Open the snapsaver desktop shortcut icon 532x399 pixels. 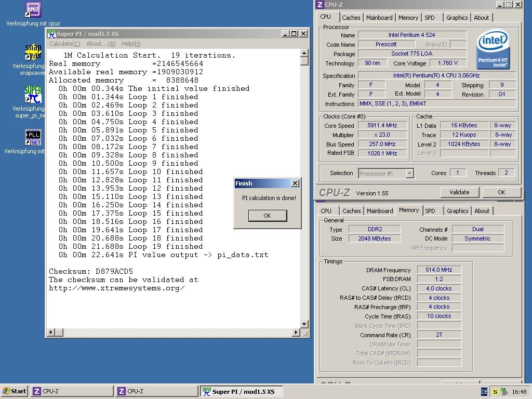[x=33, y=51]
